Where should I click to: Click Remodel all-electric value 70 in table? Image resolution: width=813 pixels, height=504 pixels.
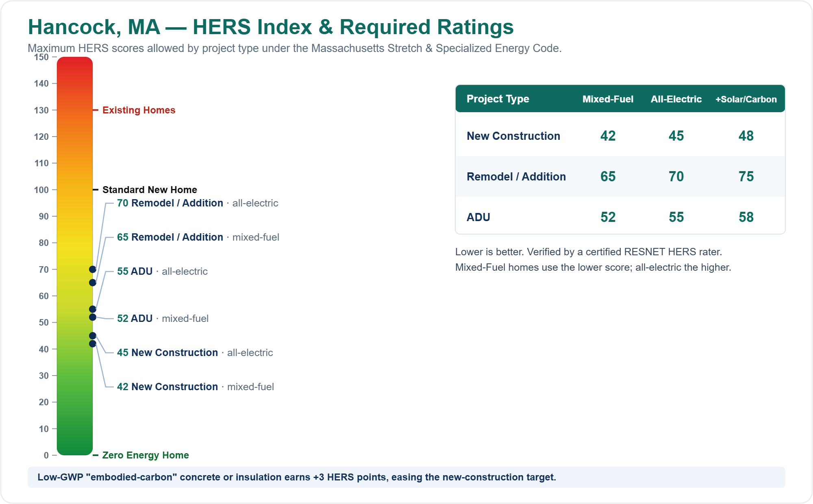[x=676, y=176]
